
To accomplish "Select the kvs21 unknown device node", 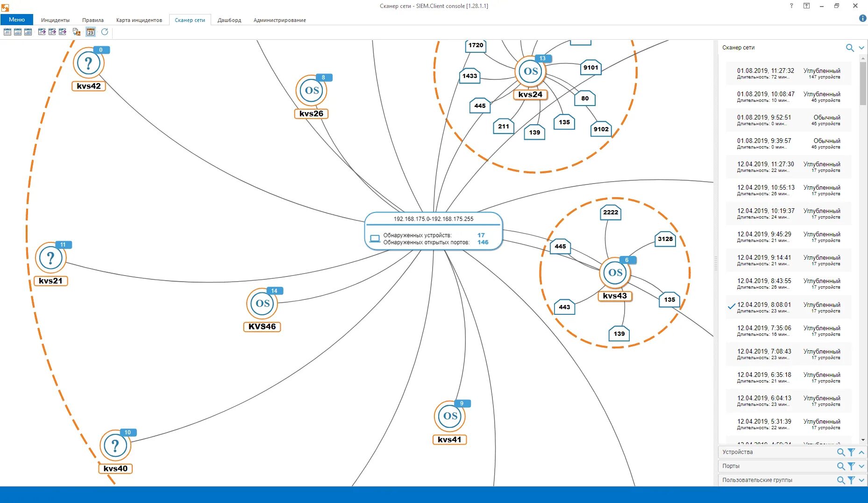I will [x=50, y=258].
